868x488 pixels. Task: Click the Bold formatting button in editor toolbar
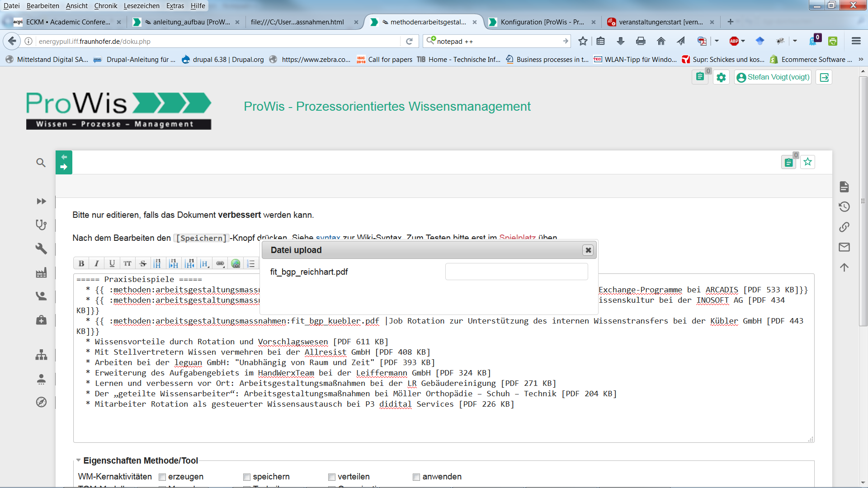[81, 263]
